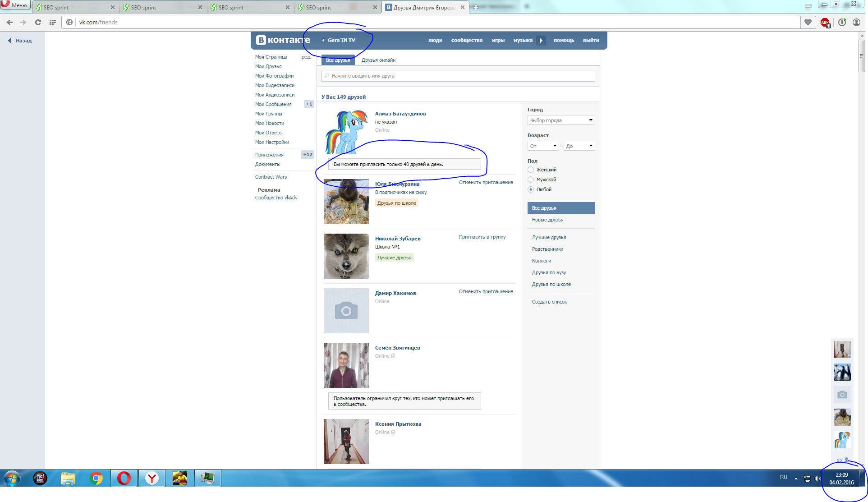Image resolution: width=868 pixels, height=502 pixels.
Task: Select the Женский gender radio button
Action: (531, 170)
